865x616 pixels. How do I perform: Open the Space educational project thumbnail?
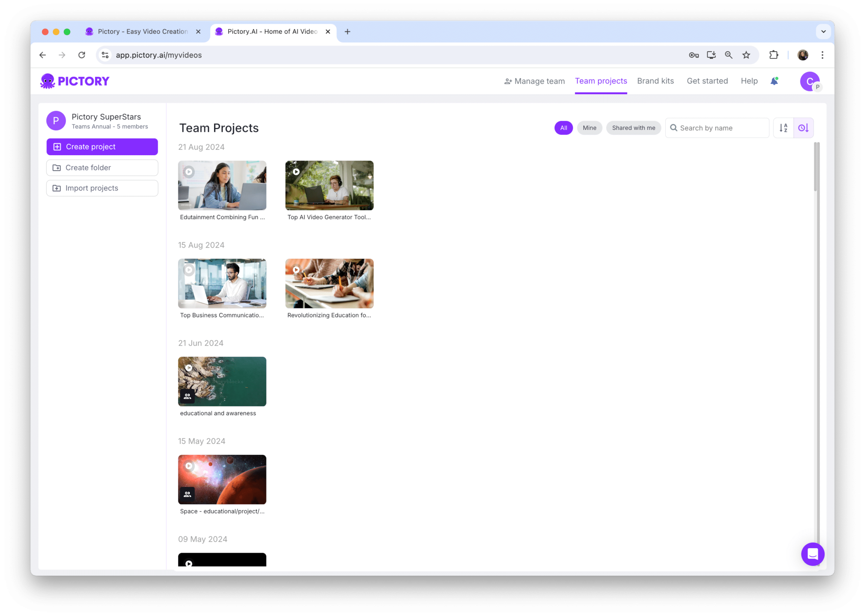(x=222, y=479)
